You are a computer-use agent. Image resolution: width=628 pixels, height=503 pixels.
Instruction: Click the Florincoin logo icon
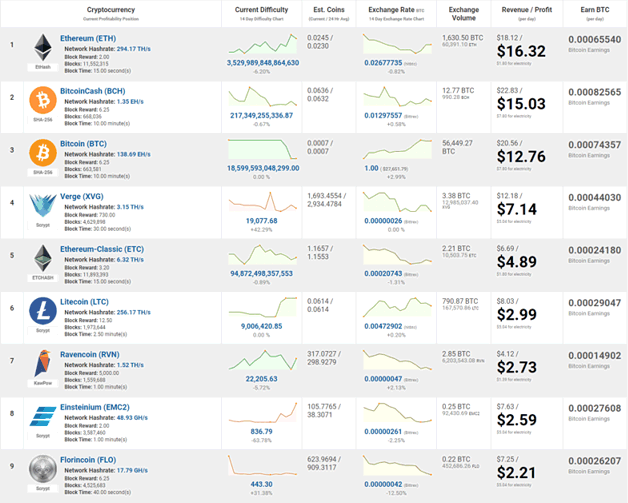pos(42,465)
